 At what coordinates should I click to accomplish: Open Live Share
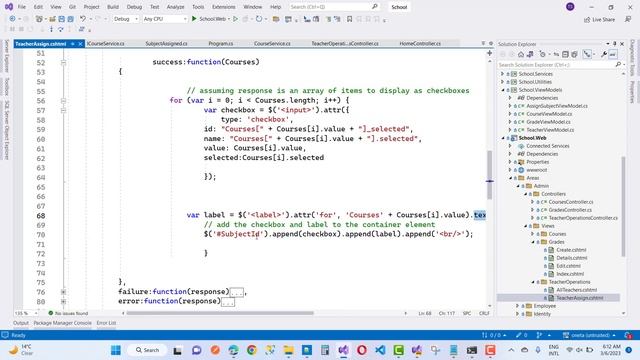pyautogui.click(x=600, y=19)
